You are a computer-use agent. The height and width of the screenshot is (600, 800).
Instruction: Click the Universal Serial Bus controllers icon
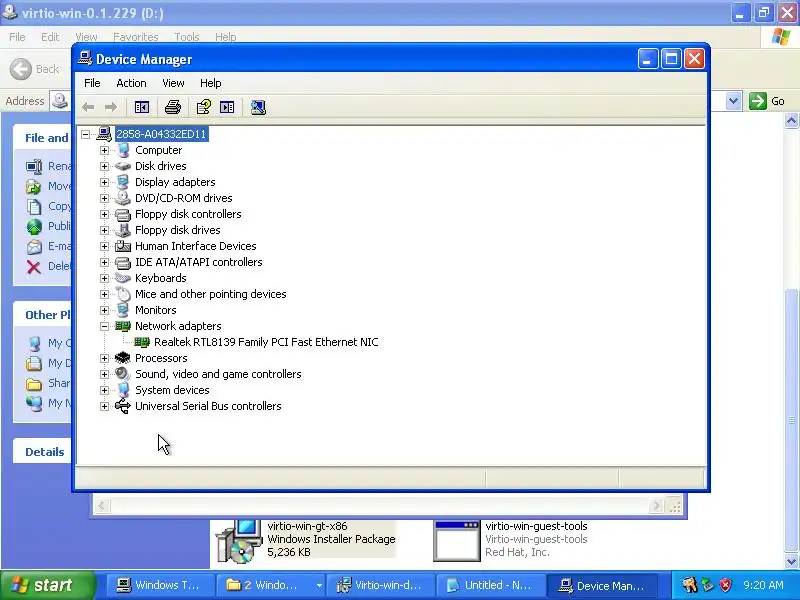[x=123, y=406]
